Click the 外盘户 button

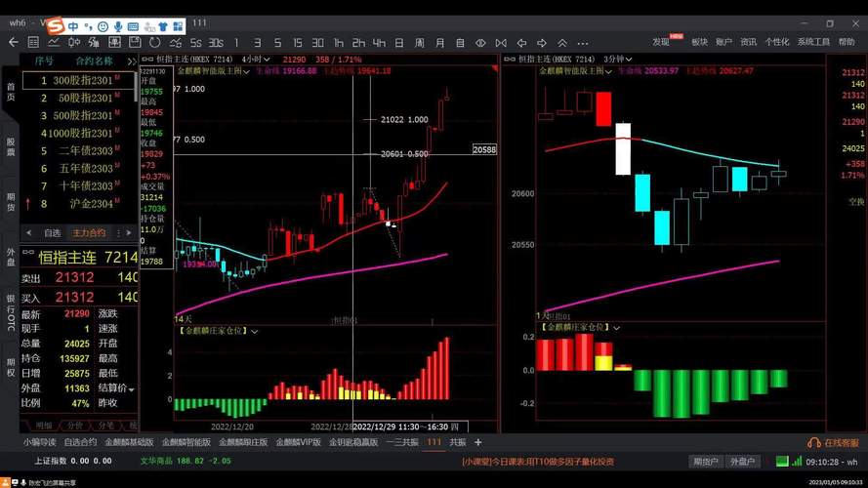click(x=743, y=461)
